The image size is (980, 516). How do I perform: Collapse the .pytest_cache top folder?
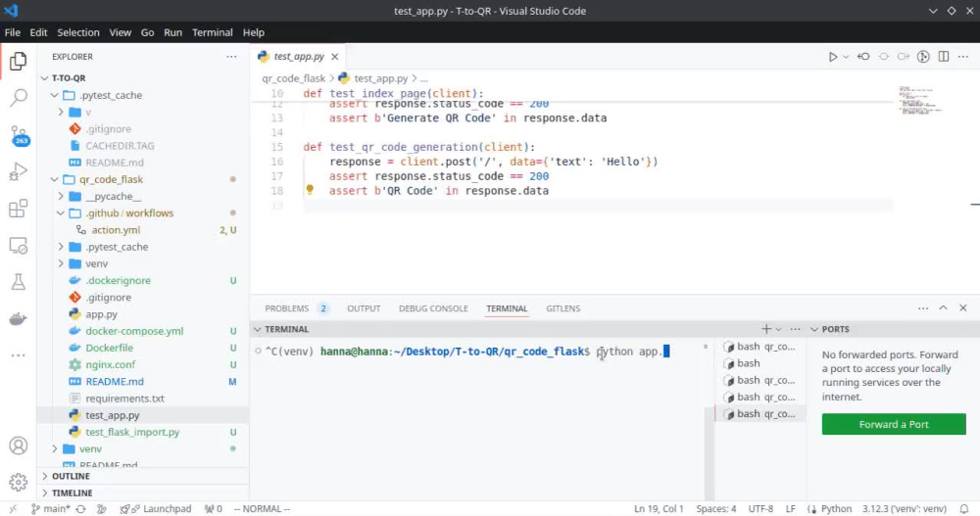click(54, 95)
